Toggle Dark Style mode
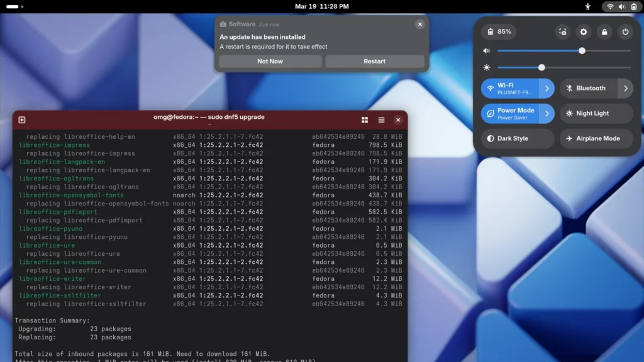The image size is (644, 362). [513, 138]
